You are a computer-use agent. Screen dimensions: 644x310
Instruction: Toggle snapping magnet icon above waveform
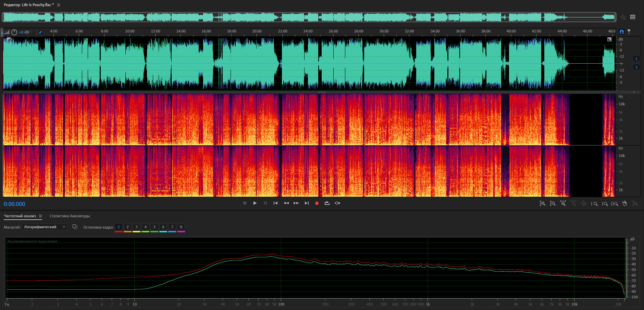[622, 32]
